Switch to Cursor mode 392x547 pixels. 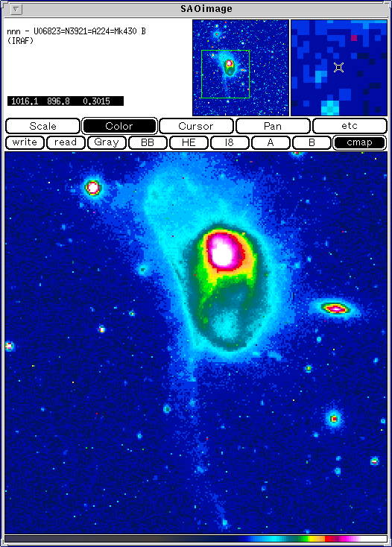[x=196, y=126]
